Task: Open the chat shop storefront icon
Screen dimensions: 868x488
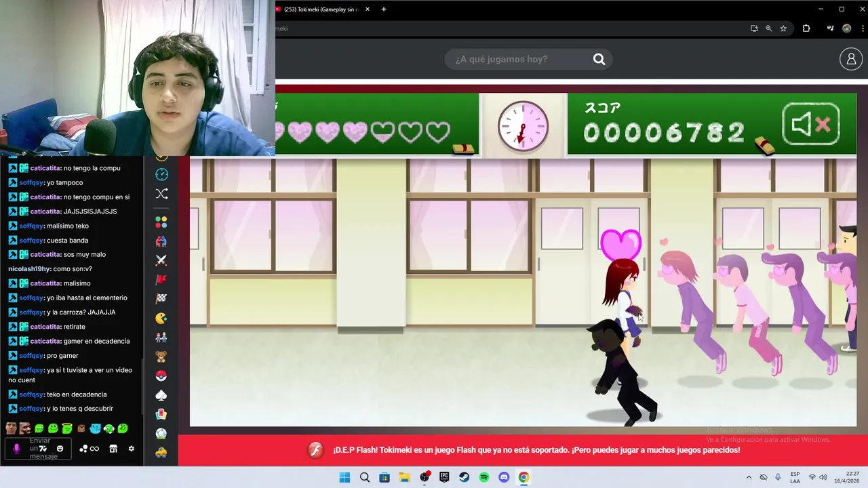Action: pos(113,449)
